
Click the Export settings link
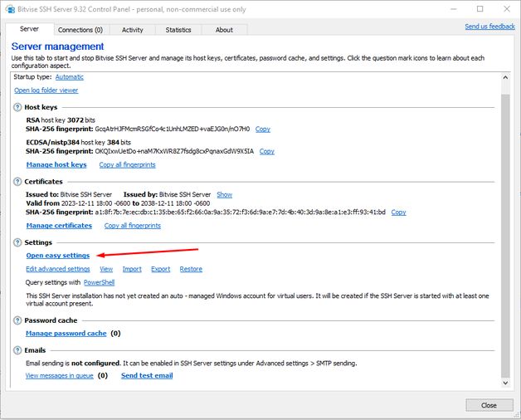[x=161, y=269]
